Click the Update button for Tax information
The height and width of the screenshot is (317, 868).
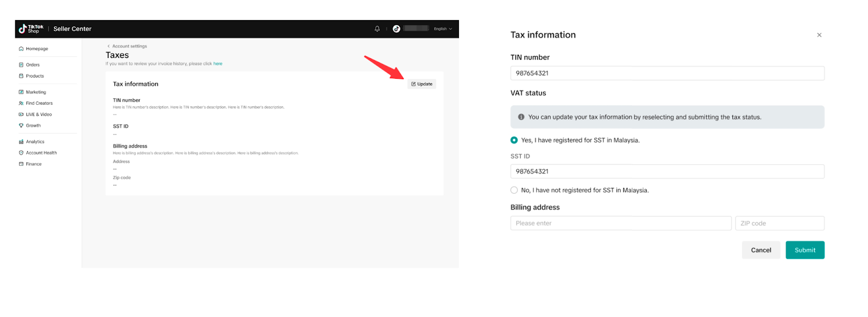[x=422, y=84]
